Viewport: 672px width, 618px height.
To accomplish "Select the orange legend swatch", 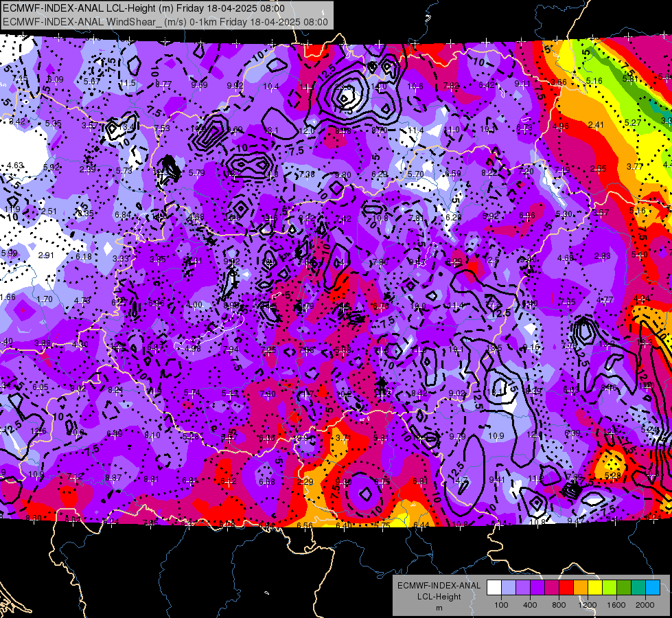I will 581,588.
